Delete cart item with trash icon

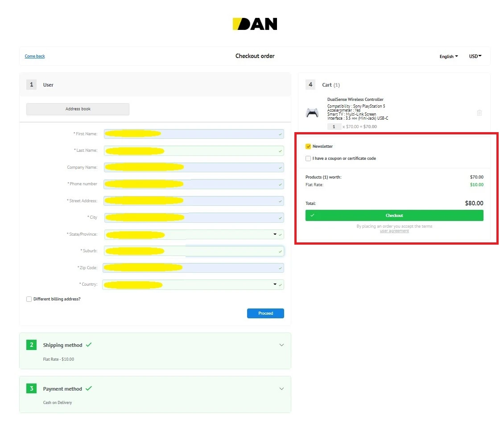coord(479,113)
